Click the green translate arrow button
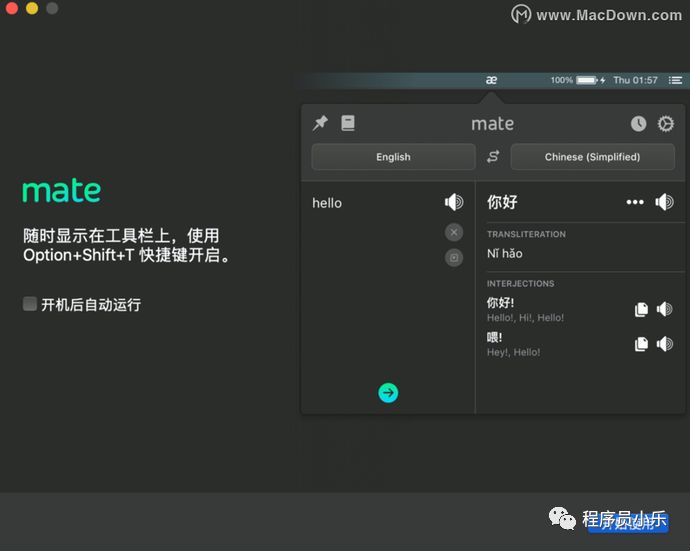 388,393
